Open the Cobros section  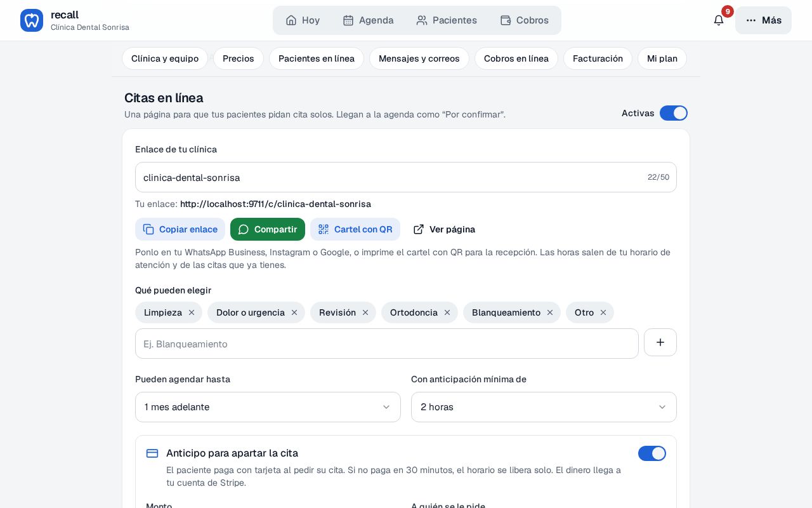[524, 20]
